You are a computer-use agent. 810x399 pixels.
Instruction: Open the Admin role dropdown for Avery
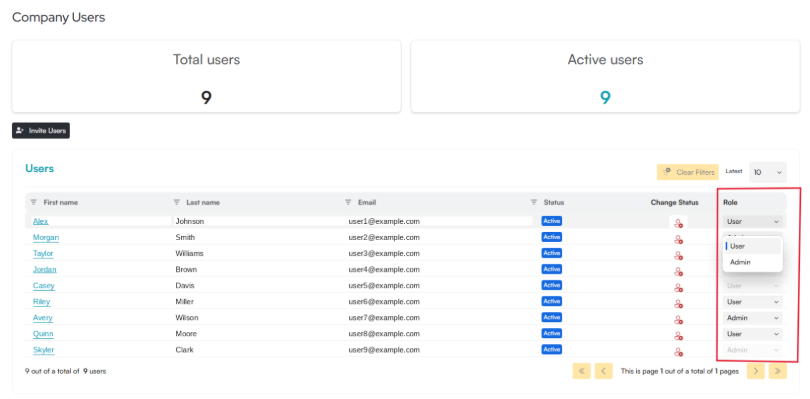click(x=753, y=317)
